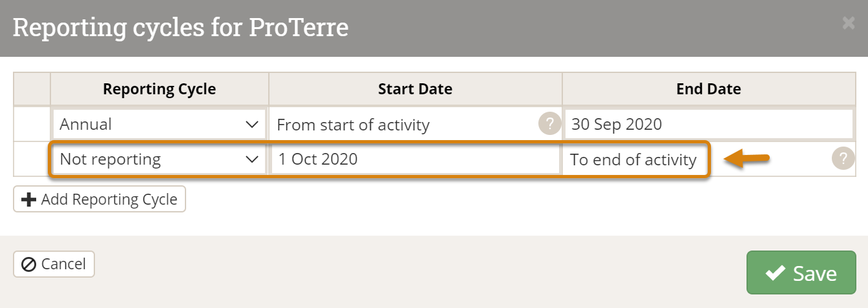This screenshot has height=308, width=868.
Task: Cancel the reporting cycle changes
Action: 54,264
